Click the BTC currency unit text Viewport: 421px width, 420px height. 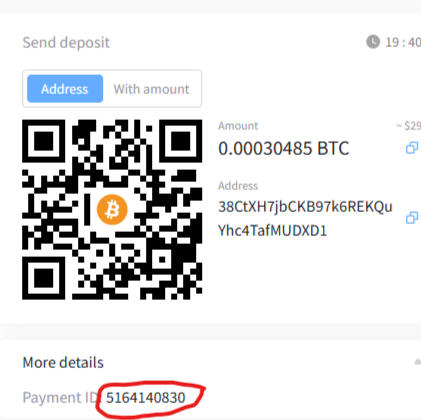coord(333,148)
